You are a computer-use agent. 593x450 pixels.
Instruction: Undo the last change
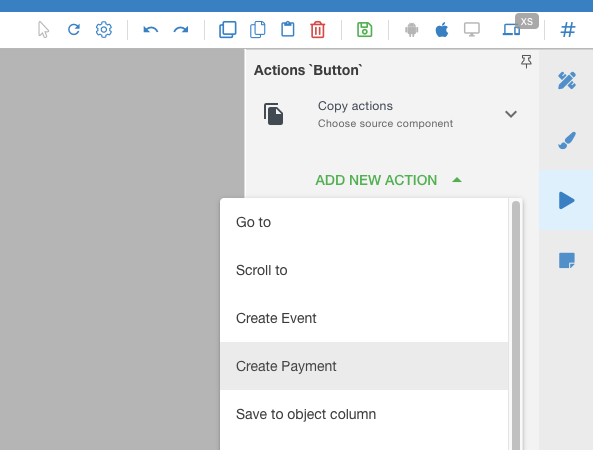pyautogui.click(x=151, y=29)
